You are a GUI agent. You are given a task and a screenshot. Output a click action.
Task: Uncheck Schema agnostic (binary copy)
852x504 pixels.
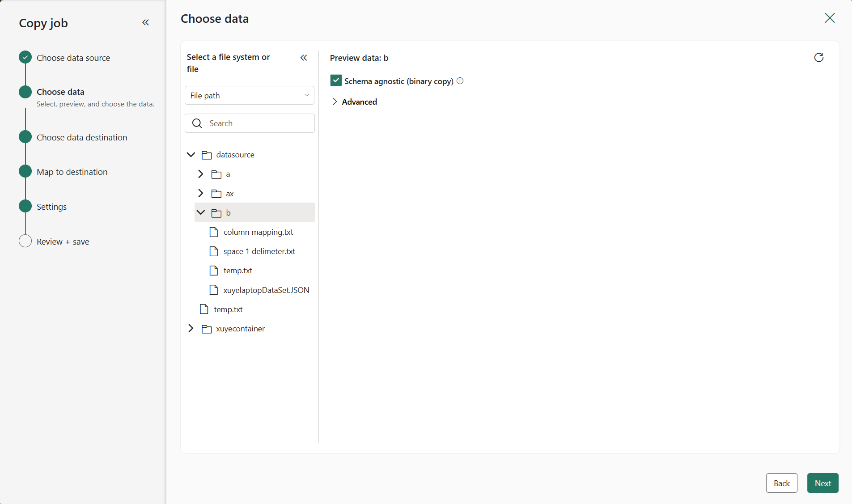[x=336, y=80]
